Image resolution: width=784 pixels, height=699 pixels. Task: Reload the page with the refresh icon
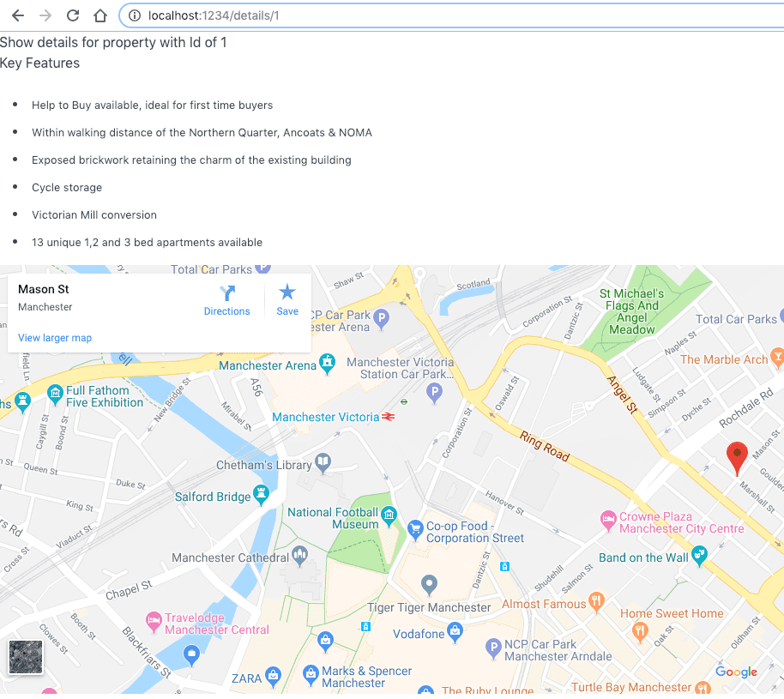[73, 15]
